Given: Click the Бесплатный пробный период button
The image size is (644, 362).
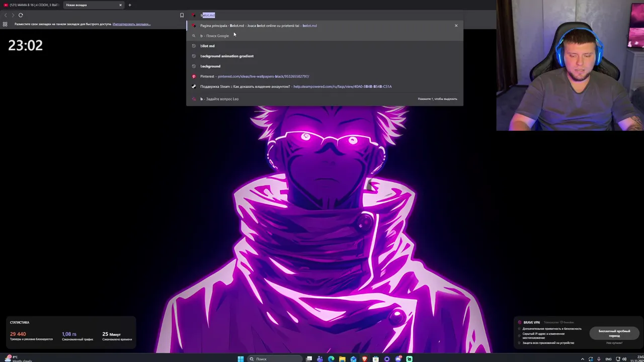Looking at the screenshot, I should (614, 333).
